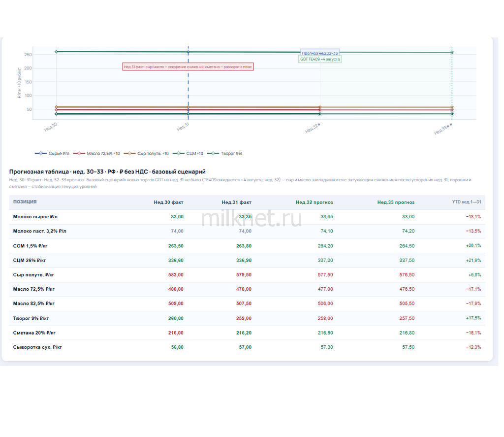Click the 216,20 value in Сметана row

[x=244, y=333]
